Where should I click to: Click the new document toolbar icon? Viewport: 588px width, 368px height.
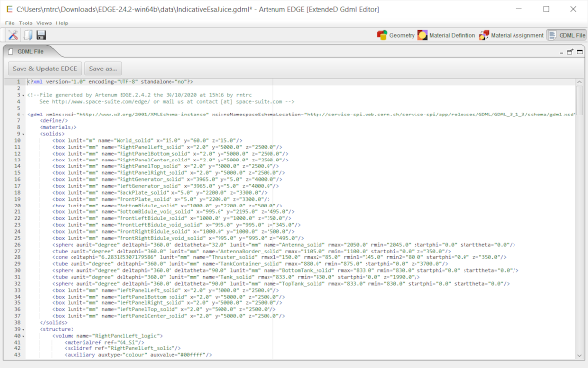[x=27, y=35]
